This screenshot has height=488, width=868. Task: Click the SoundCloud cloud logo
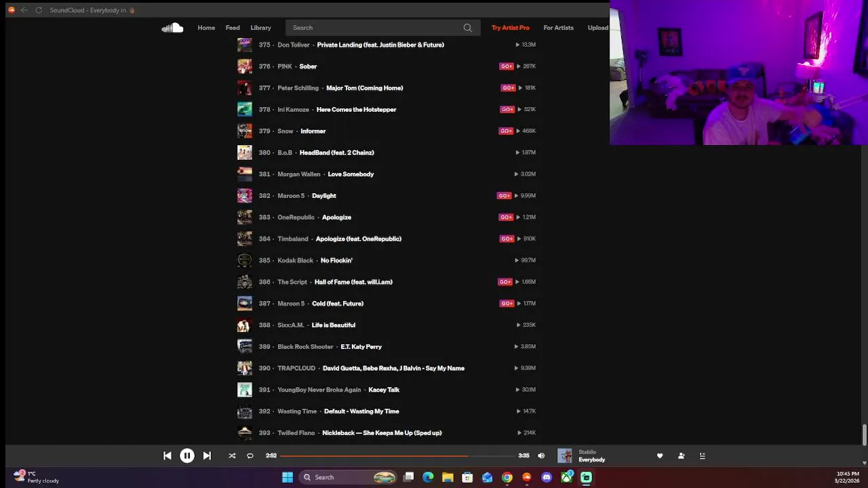point(172,28)
